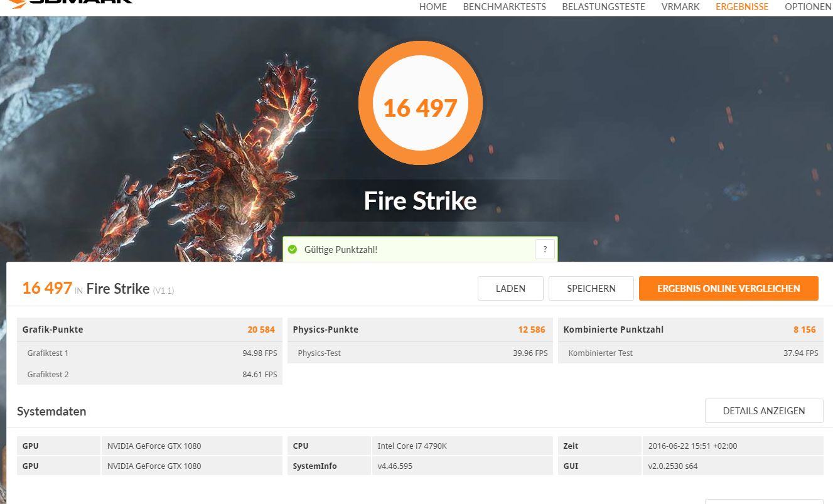Open BELASTUNGSTESTE tab

603,7
